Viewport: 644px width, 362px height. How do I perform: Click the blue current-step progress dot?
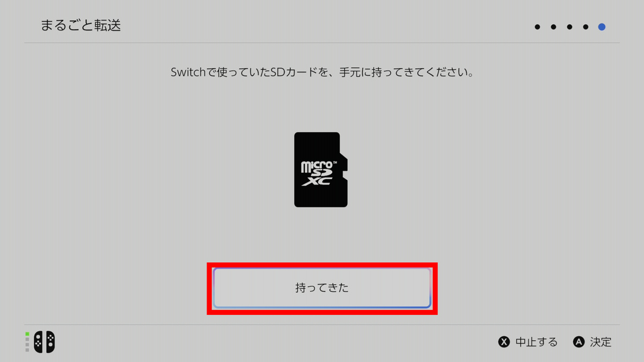[602, 27]
